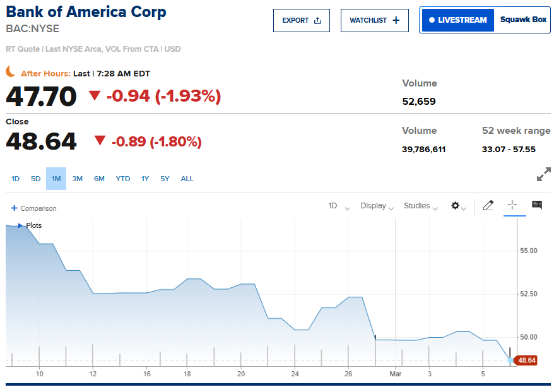Image resolution: width=554 pixels, height=392 pixels.
Task: Toggle the crosshair tool
Action: click(512, 206)
